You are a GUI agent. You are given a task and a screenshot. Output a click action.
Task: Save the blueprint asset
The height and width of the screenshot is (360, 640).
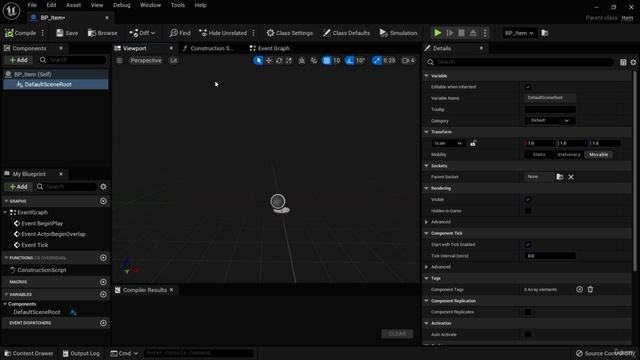coord(67,33)
